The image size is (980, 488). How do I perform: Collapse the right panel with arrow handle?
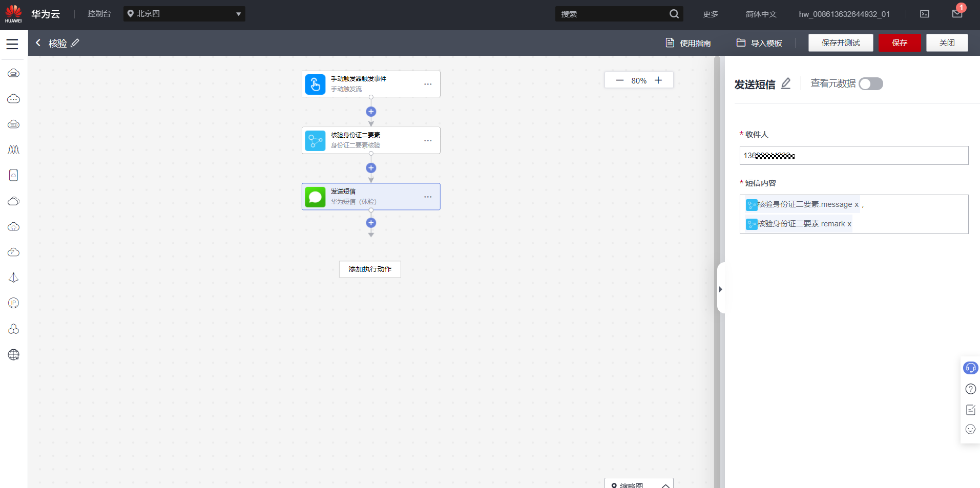721,289
